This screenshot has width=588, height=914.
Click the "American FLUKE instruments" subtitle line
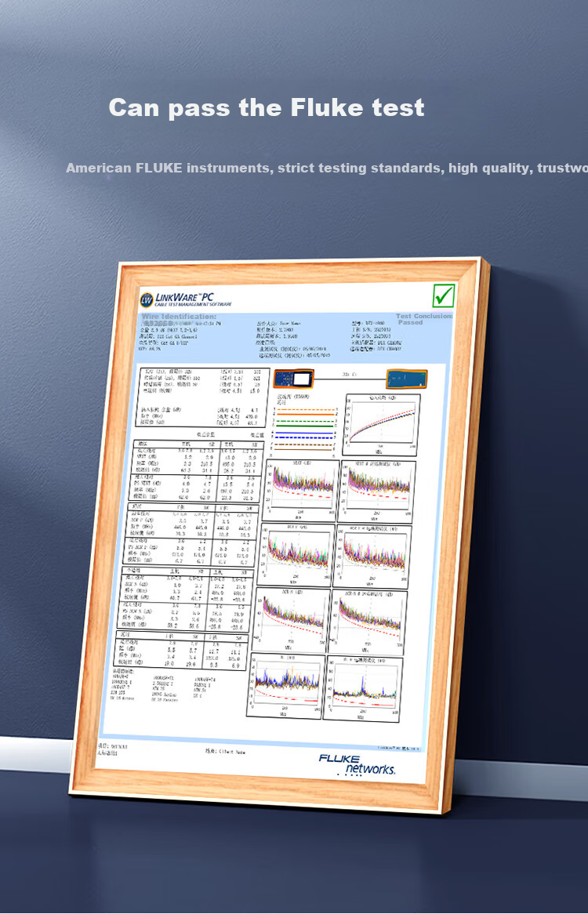pyautogui.click(x=327, y=168)
